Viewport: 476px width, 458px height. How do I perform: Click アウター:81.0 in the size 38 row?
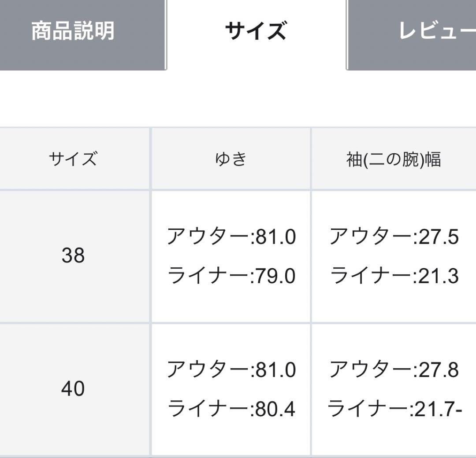[231, 236]
